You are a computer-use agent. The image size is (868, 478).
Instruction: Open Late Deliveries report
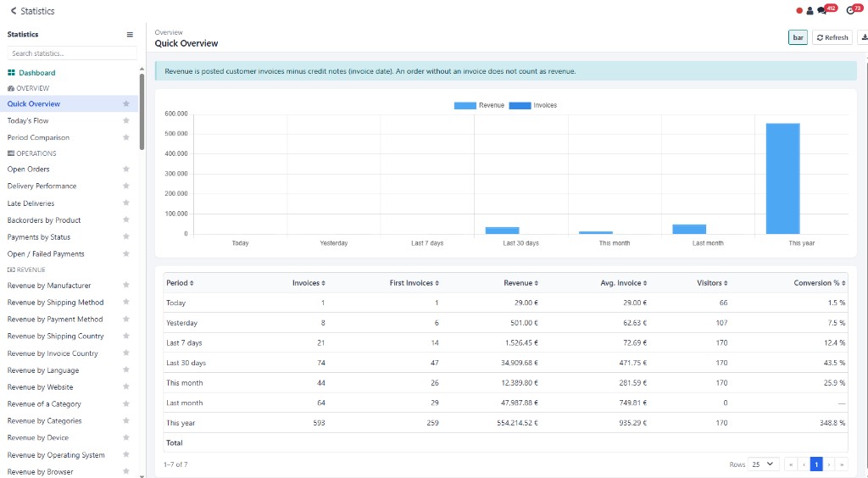pos(31,203)
